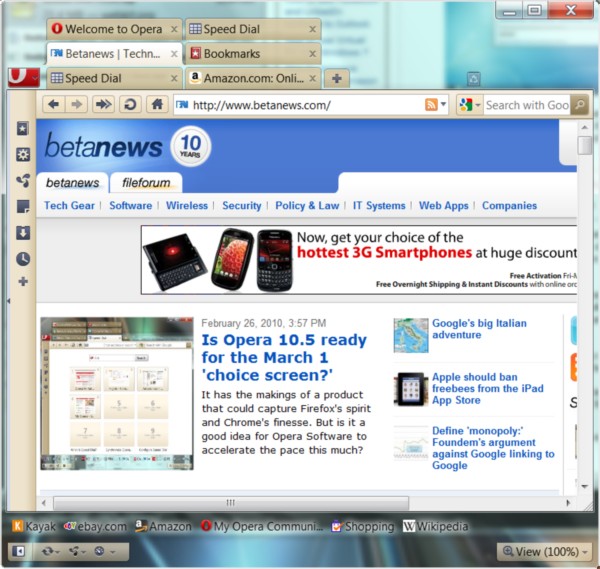The image size is (600, 569).
Task: Collapse the side panel edge arrow
Action: [8, 301]
